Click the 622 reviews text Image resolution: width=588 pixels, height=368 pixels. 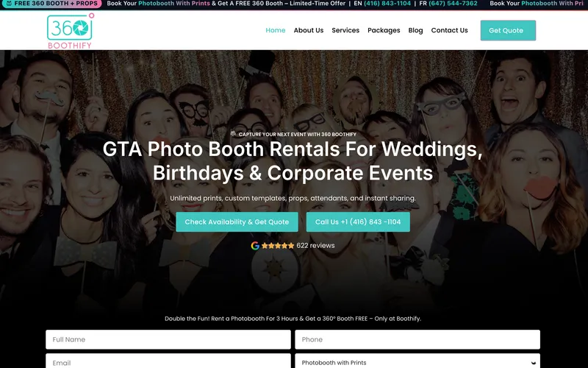pyautogui.click(x=315, y=246)
